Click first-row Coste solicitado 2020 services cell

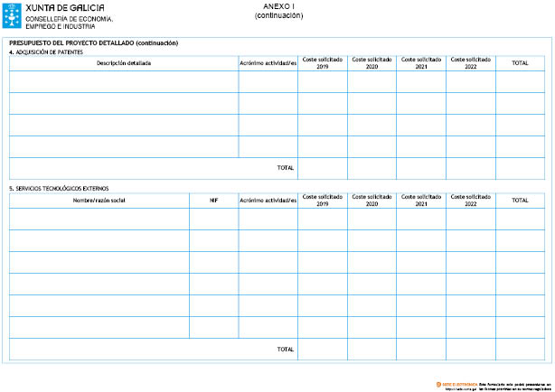coord(372,219)
